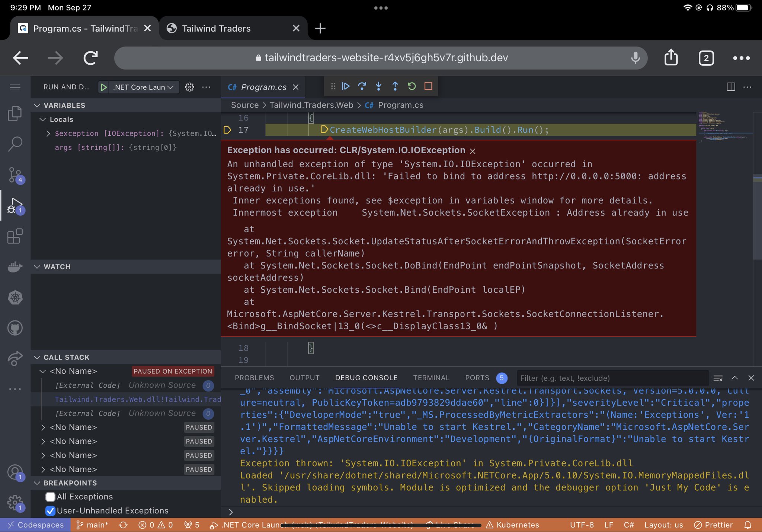Click Prettier in the status bar
The image size is (762, 532).
click(713, 525)
